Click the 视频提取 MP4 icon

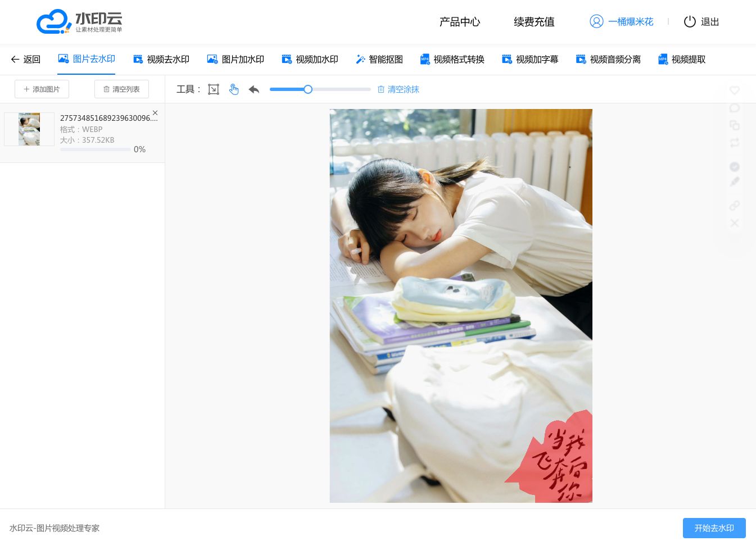click(x=663, y=59)
